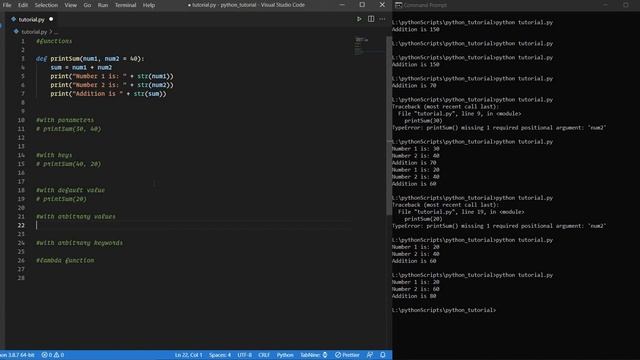Open the editor More Actions menu

(x=382, y=19)
